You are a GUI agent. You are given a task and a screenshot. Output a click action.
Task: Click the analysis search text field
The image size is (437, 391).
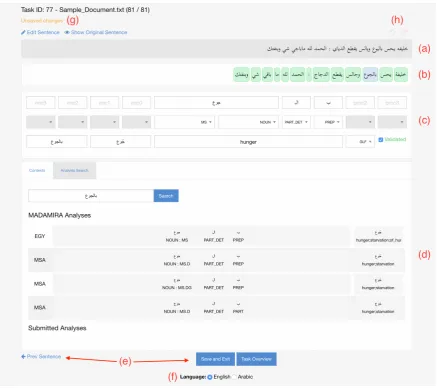pyautogui.click(x=91, y=196)
